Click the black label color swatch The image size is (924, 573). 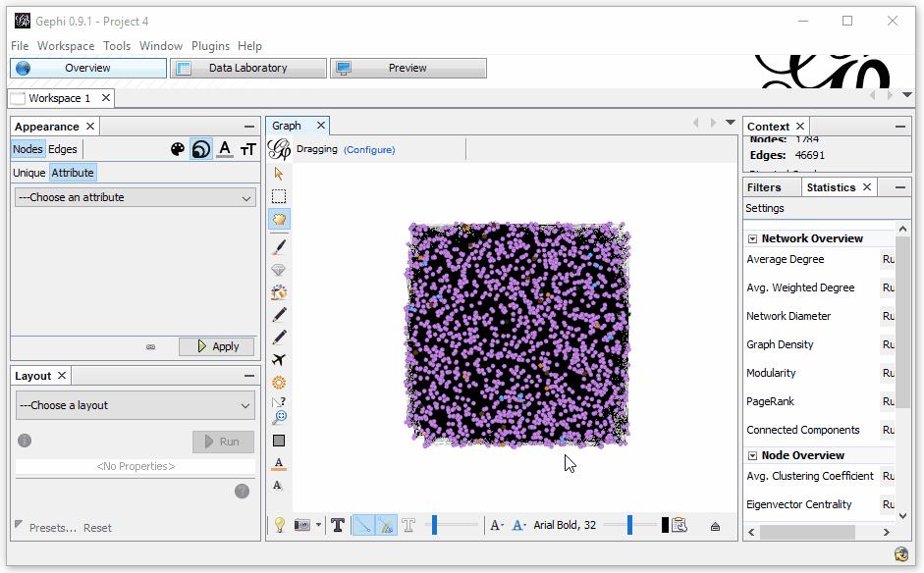click(x=665, y=525)
